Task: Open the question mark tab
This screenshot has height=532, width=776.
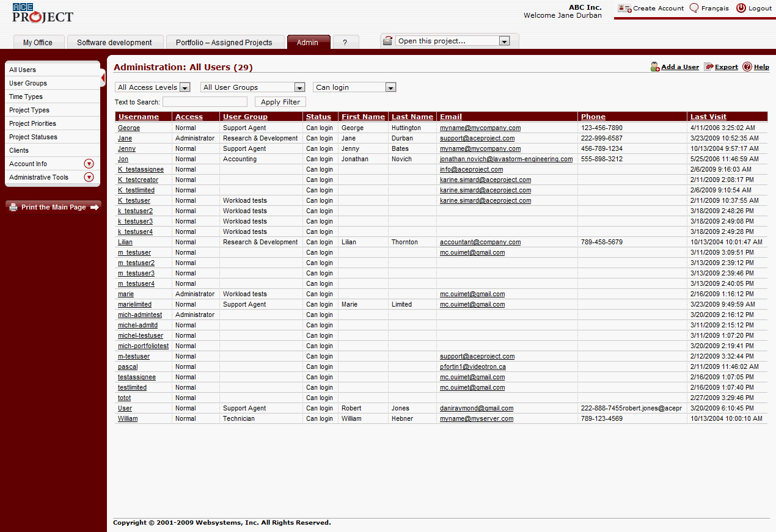Action: click(x=345, y=42)
